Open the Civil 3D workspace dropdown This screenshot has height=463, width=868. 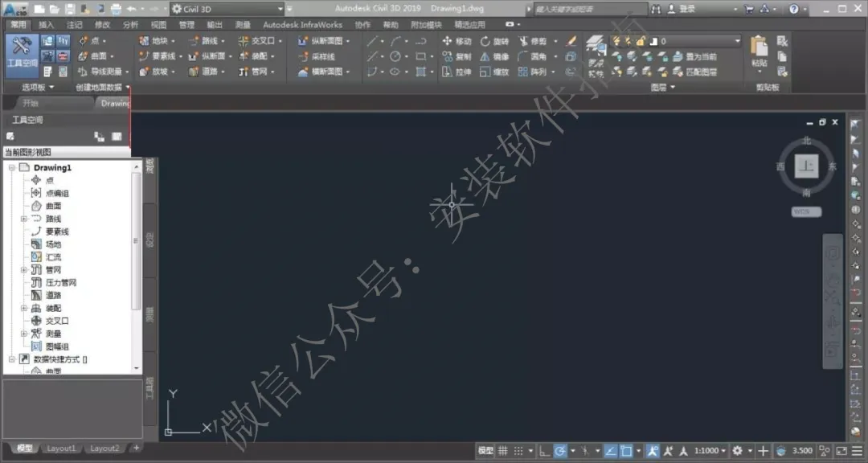227,9
